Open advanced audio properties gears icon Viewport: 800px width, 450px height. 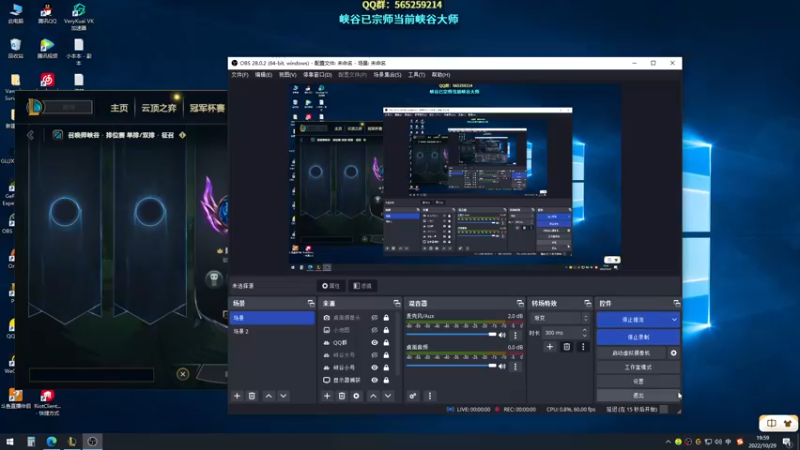coord(413,396)
